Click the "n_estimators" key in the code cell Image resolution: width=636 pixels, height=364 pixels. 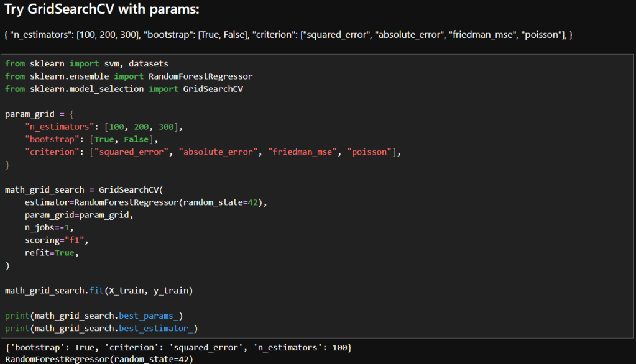click(60, 127)
